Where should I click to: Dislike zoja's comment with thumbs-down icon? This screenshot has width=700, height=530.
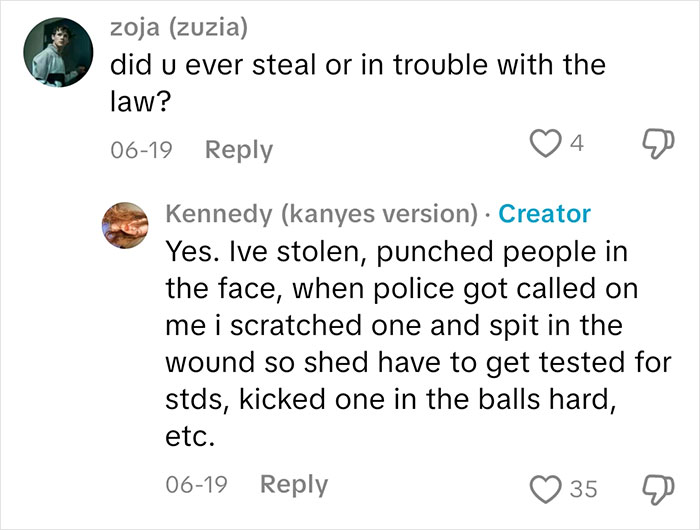(658, 143)
